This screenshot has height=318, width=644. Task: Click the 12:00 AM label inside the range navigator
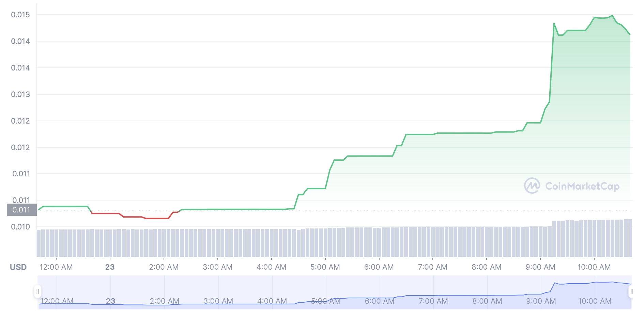(x=57, y=301)
